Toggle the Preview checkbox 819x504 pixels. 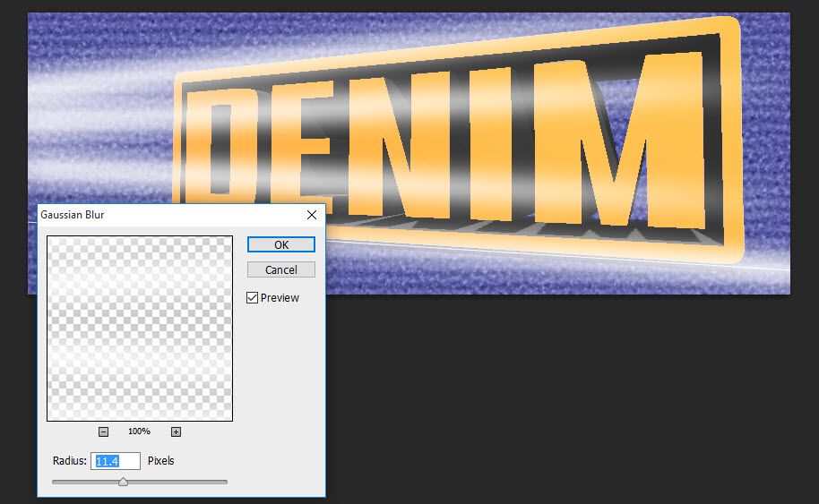coord(252,298)
